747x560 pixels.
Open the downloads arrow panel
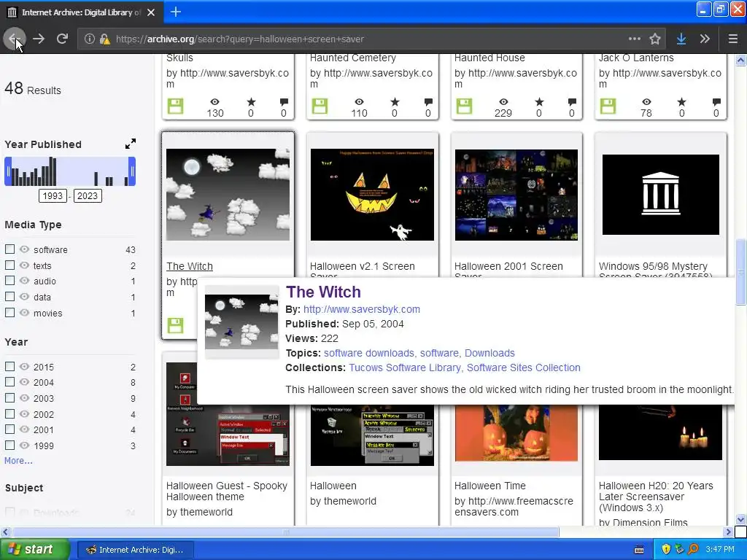681,39
